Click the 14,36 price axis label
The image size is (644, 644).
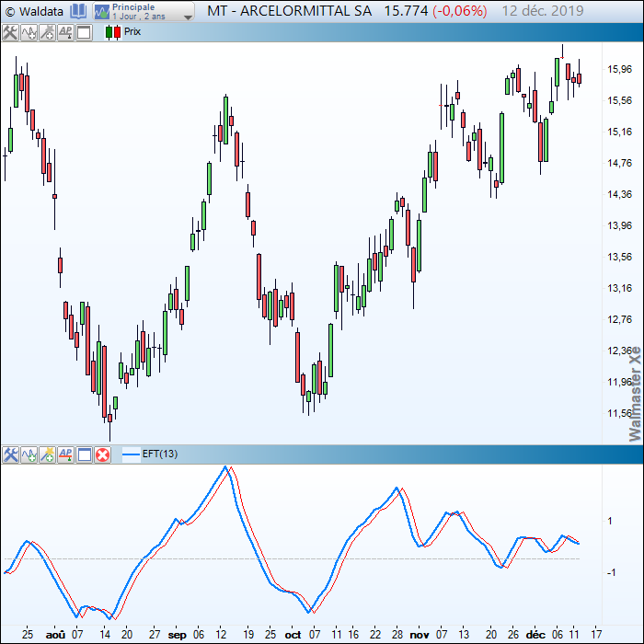click(620, 194)
